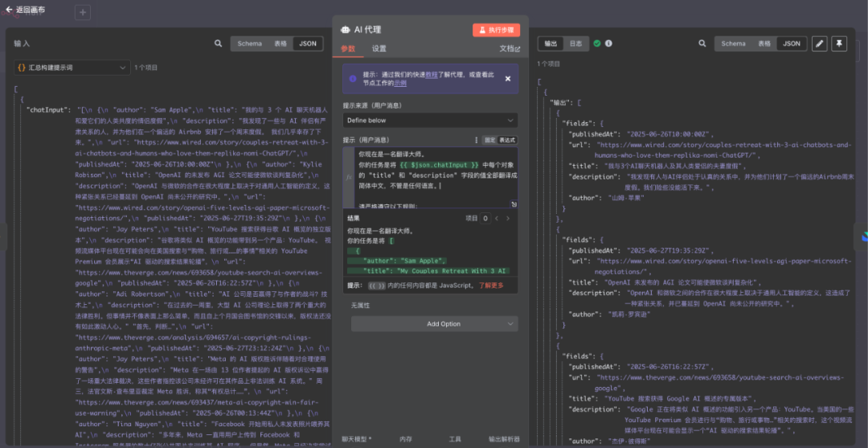Click the green success check icon
The height and width of the screenshot is (448, 868).
(x=596, y=43)
